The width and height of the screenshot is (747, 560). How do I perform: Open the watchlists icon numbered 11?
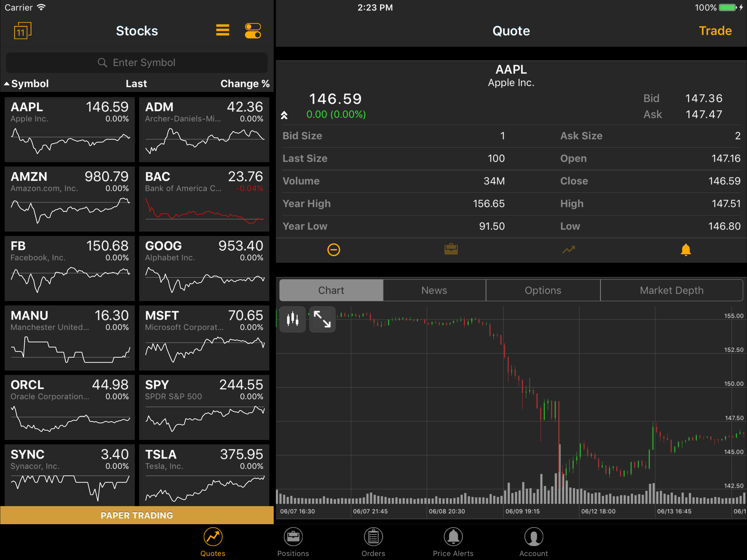click(22, 31)
